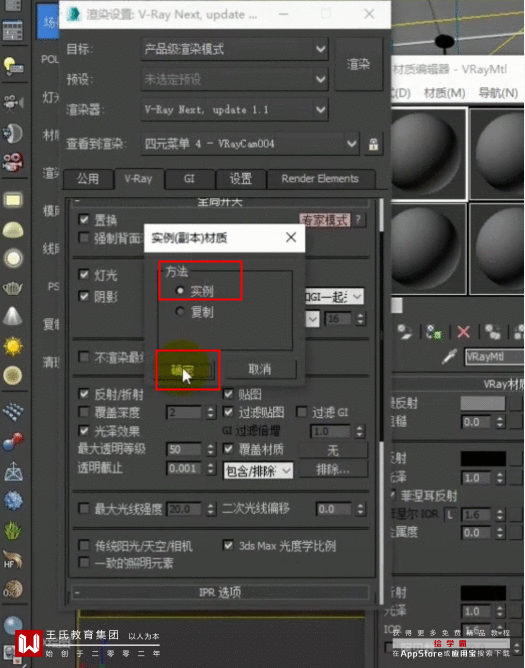Open 材质(M) menu in material editor
525x668 pixels.
[x=444, y=93]
